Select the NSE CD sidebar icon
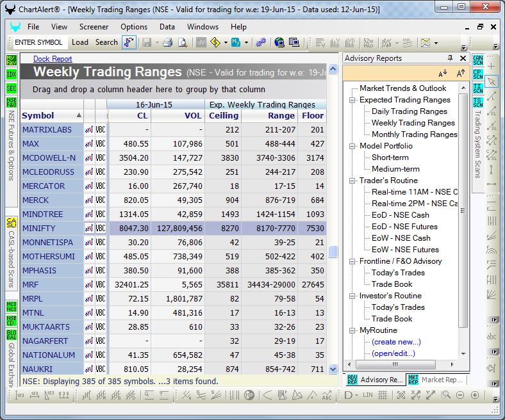This screenshot has height=420, width=505. pos(12,321)
